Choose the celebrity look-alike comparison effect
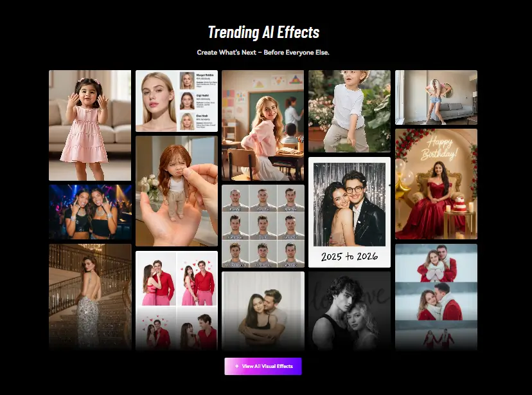The width and height of the screenshot is (532, 395). pyautogui.click(x=177, y=101)
